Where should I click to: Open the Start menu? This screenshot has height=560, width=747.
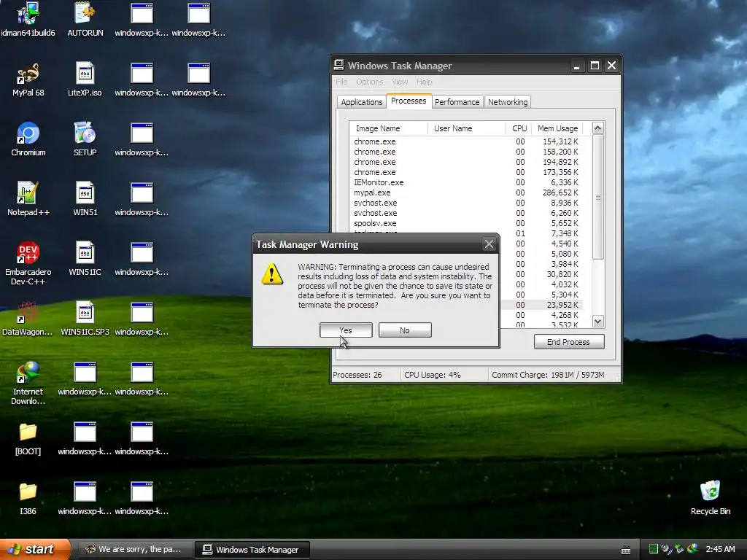coord(34,549)
